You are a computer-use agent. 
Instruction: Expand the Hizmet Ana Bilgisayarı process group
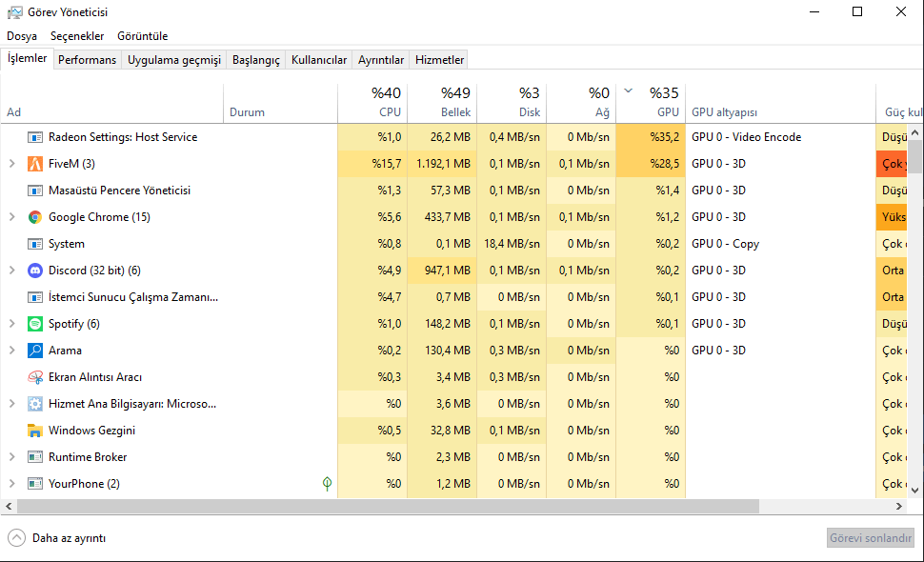11,404
